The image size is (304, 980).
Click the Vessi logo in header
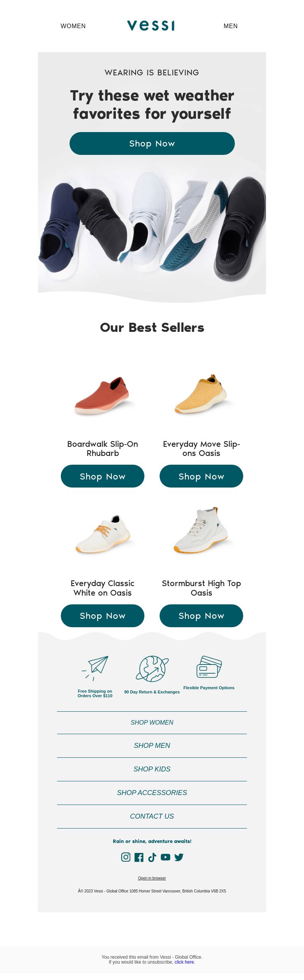point(151,25)
